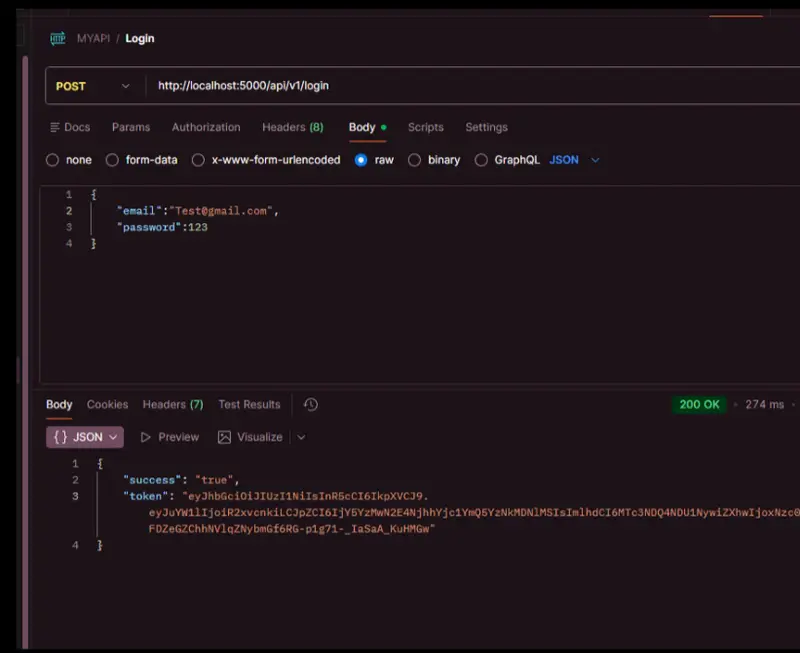Click the Docs tab lines icon

(55, 127)
